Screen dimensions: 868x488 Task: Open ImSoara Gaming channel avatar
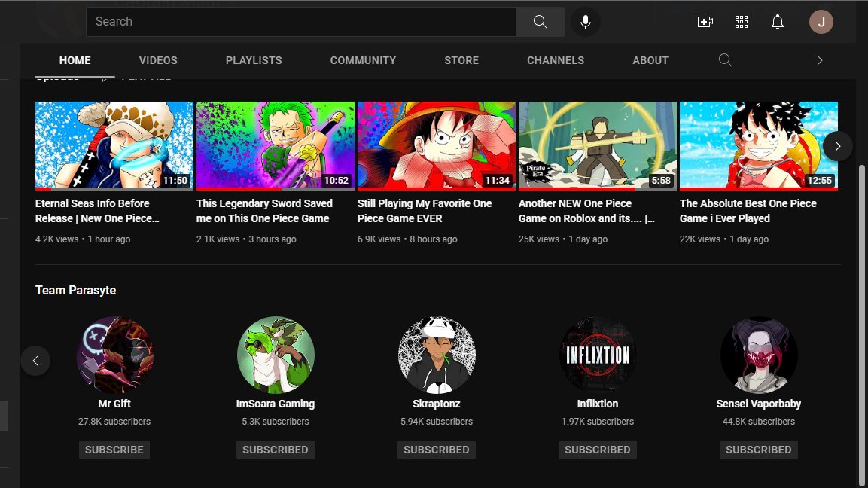276,355
